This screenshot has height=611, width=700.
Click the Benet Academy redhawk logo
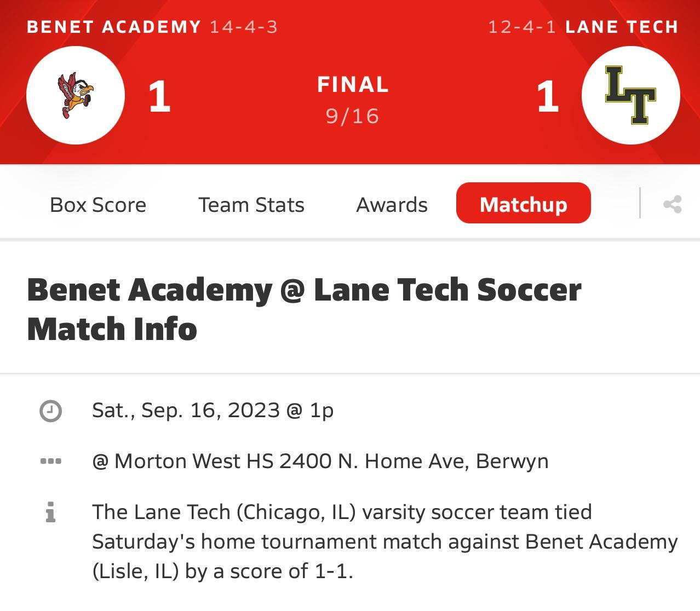pyautogui.click(x=76, y=95)
